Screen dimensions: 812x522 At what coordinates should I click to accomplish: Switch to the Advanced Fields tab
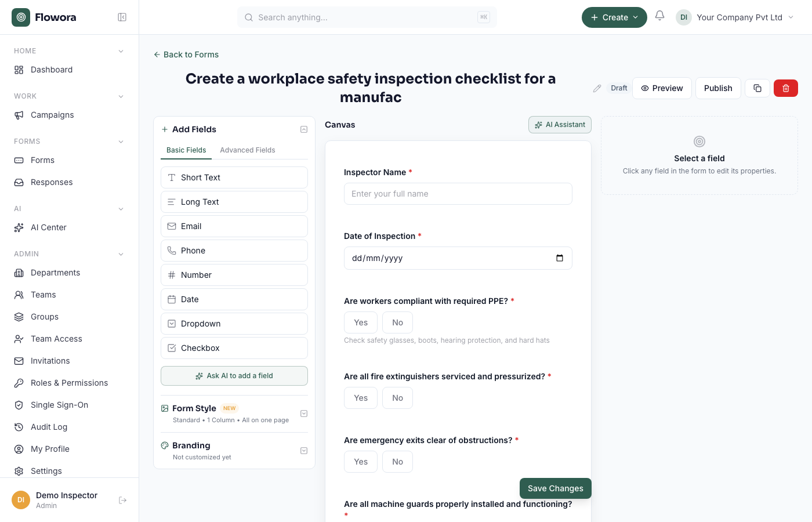coord(248,150)
